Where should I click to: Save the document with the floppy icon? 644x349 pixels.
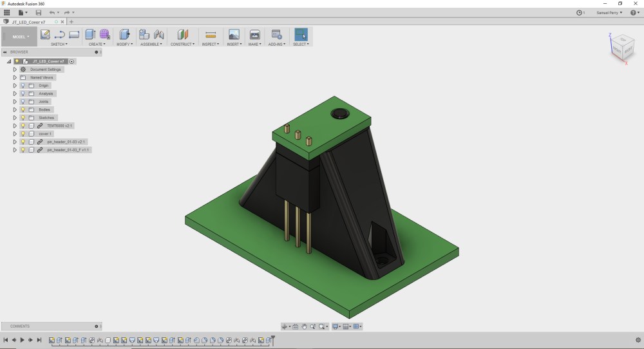click(x=39, y=12)
